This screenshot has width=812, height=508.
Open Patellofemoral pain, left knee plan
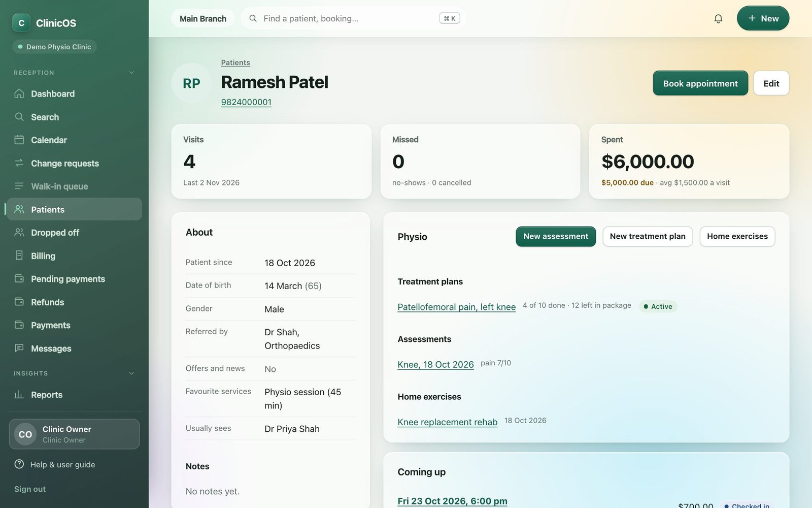click(456, 307)
